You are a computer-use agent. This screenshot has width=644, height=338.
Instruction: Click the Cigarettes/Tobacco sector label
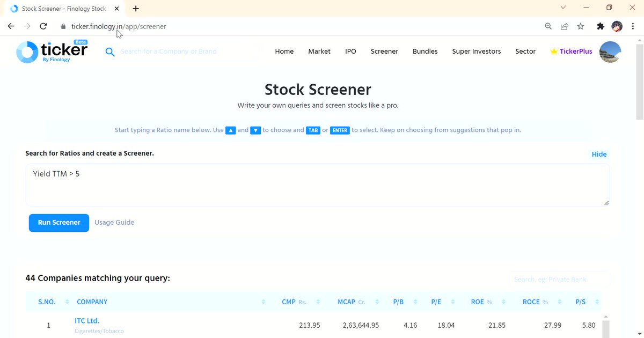tap(99, 332)
